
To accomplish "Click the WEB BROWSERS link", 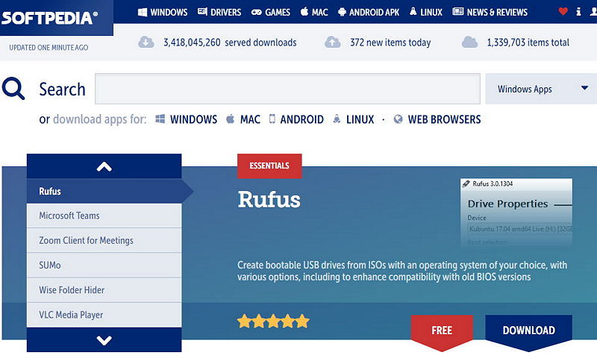I will 444,119.
